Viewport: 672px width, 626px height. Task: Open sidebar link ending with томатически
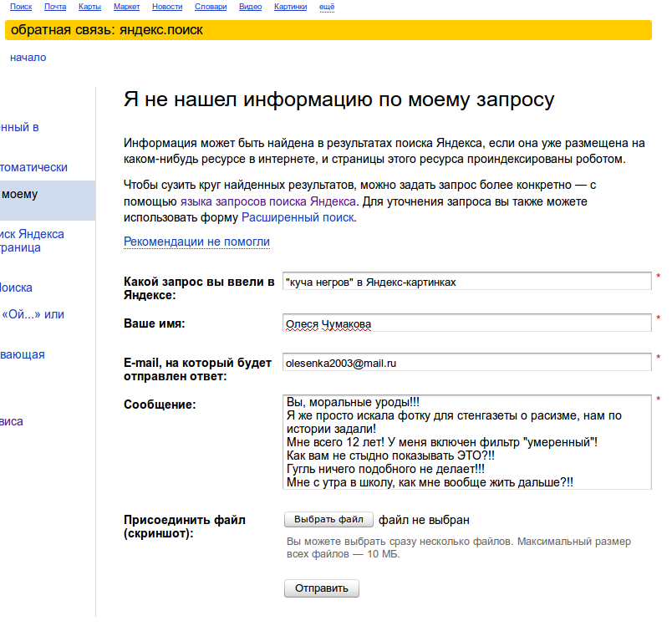34,167
